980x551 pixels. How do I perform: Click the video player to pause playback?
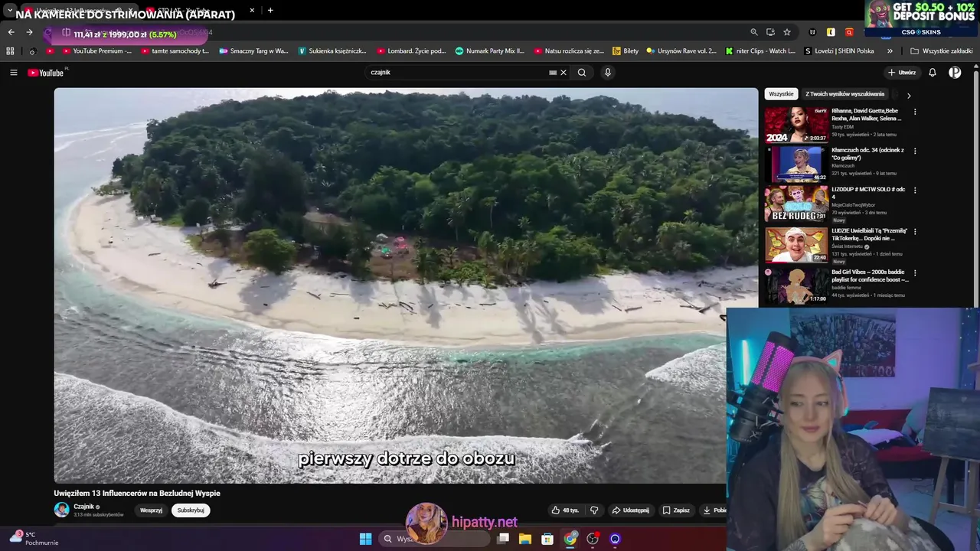406,285
